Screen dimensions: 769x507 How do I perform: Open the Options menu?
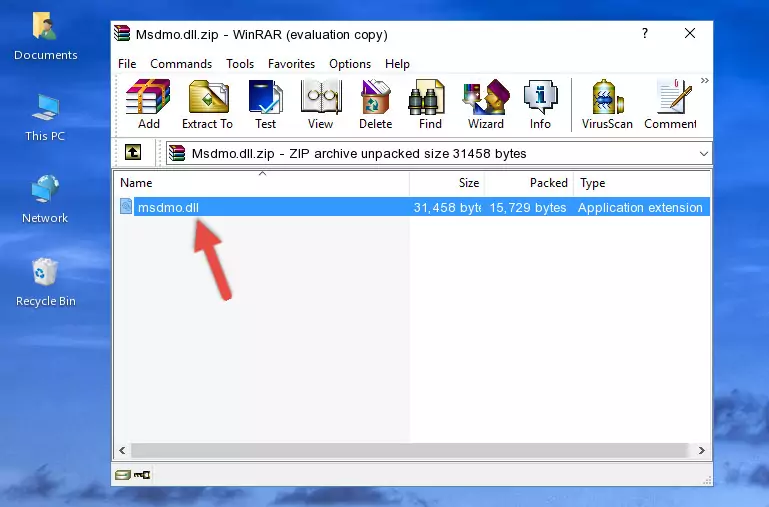(350, 64)
